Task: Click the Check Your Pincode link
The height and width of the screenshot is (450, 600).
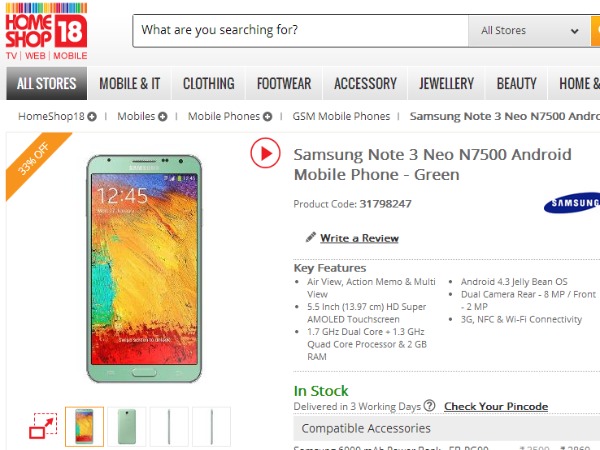Action: click(496, 406)
